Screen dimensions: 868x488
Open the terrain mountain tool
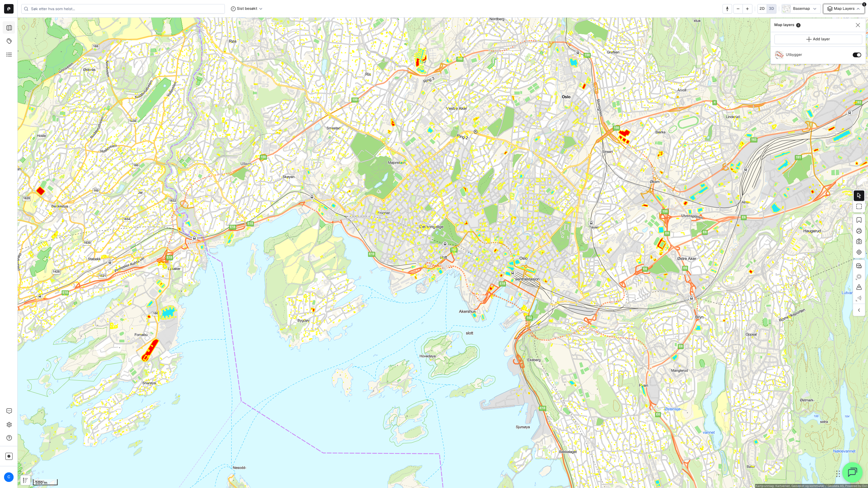(859, 287)
